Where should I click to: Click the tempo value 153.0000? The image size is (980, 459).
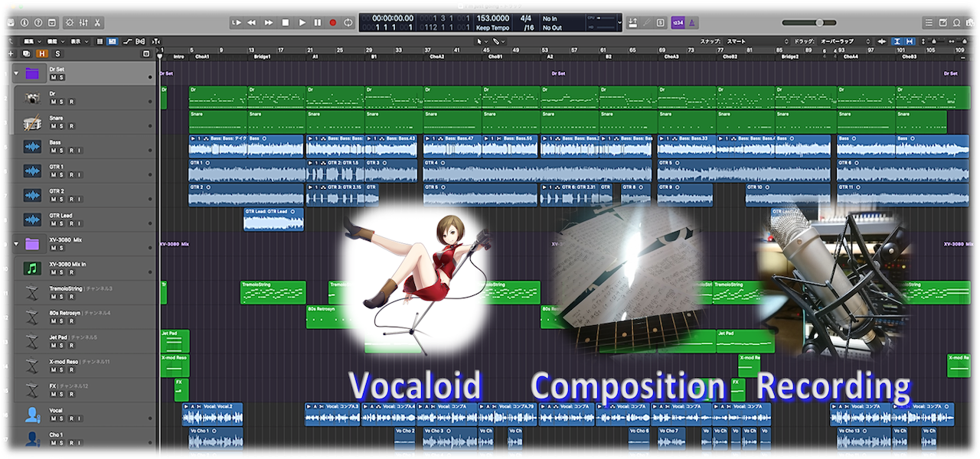492,18
